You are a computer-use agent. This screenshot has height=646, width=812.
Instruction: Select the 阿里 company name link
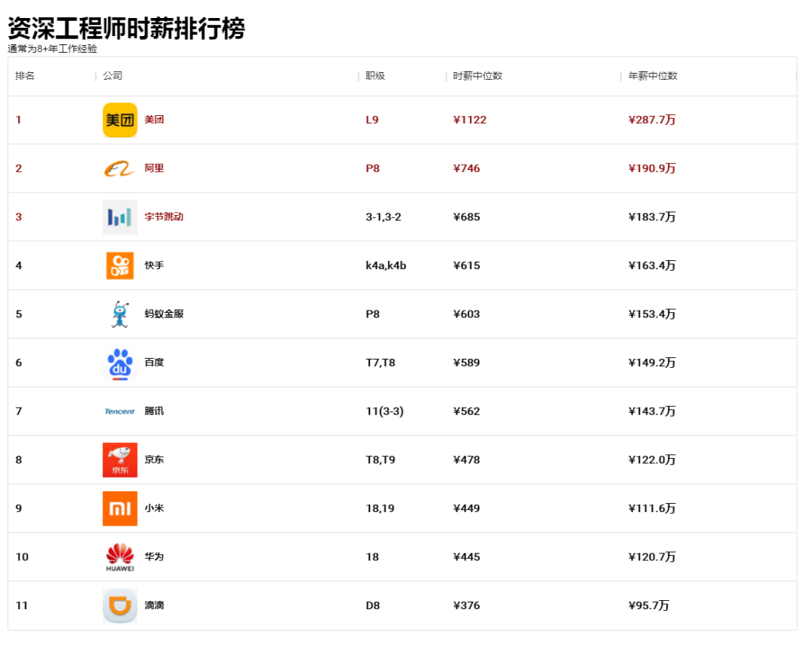coord(154,168)
